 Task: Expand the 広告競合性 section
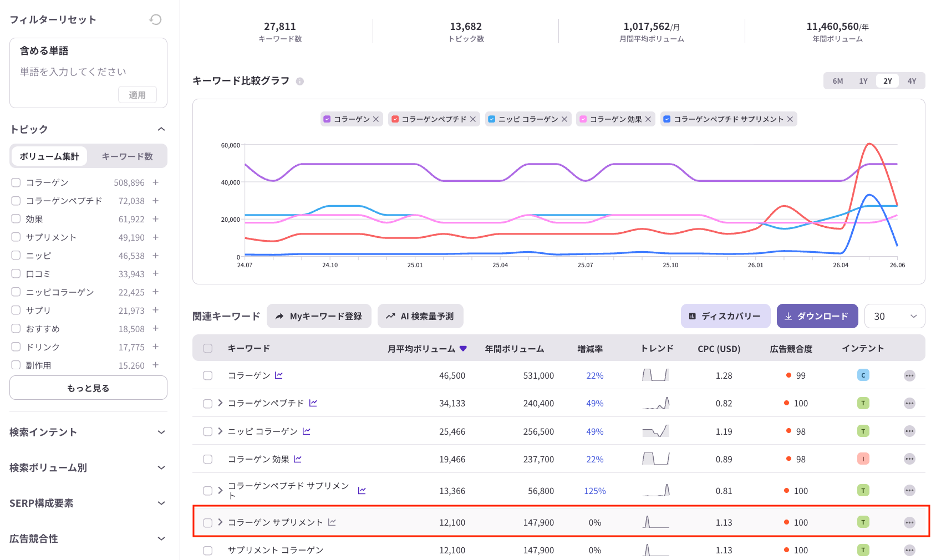pyautogui.click(x=161, y=538)
